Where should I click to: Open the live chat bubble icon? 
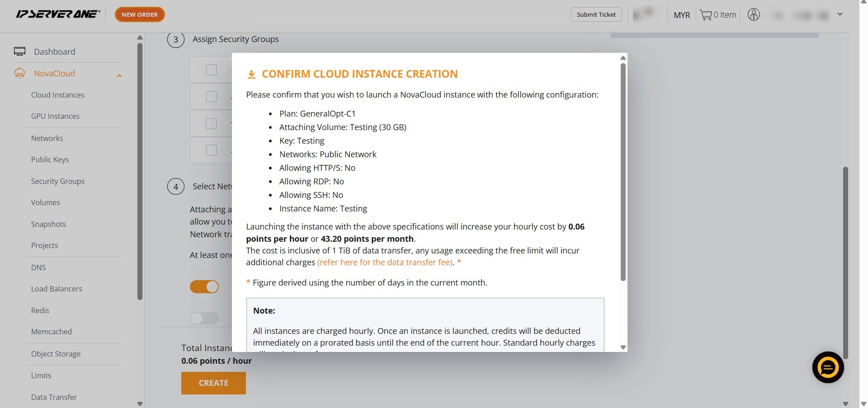(x=828, y=367)
